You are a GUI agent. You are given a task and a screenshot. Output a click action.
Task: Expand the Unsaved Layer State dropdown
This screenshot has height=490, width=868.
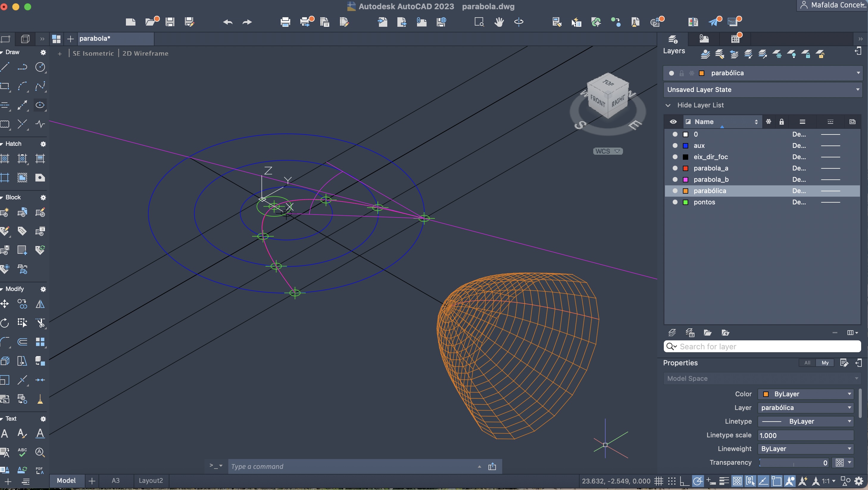tap(858, 90)
